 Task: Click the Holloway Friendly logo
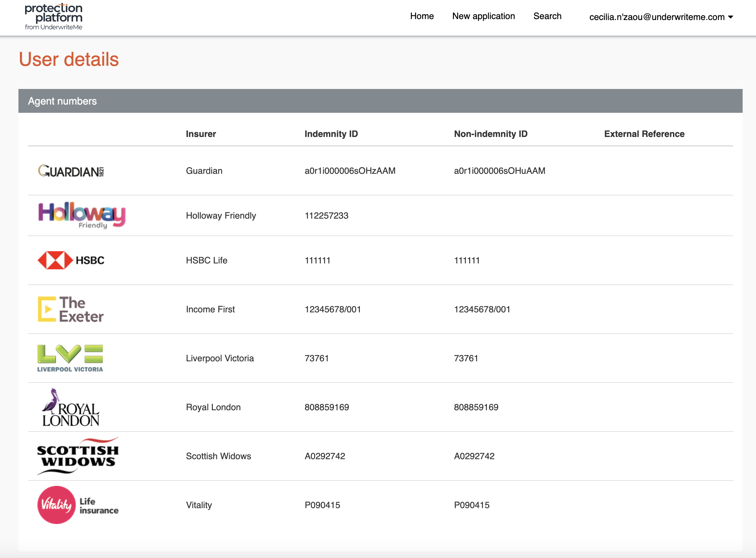(82, 215)
